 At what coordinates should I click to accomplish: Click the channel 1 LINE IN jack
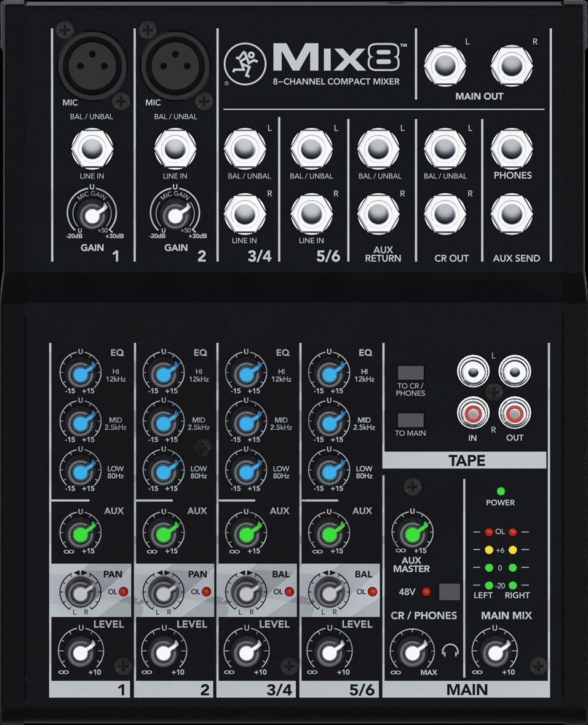pyautogui.click(x=92, y=148)
